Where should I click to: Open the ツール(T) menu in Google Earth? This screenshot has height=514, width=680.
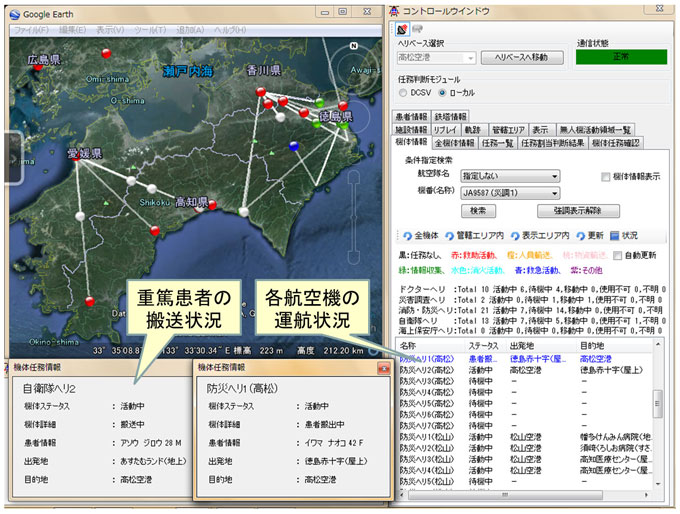tap(150, 30)
